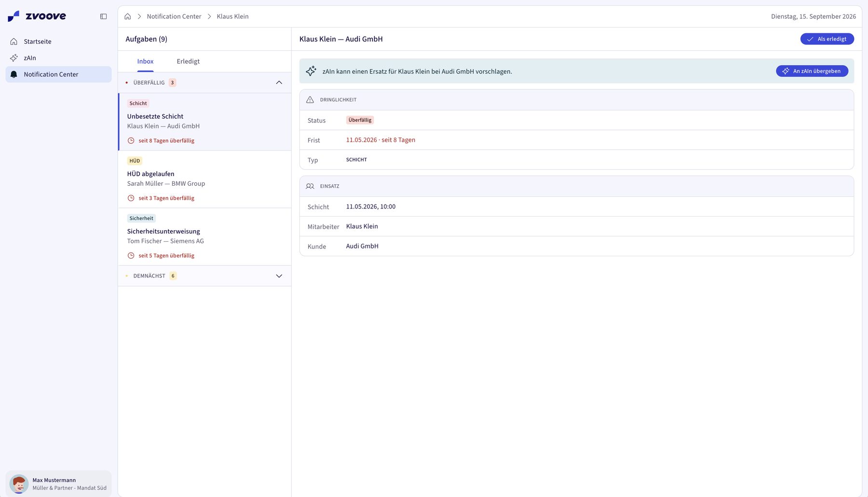This screenshot has height=497, width=868.
Task: Collapse the Überfällig section chevron
Action: (279, 83)
